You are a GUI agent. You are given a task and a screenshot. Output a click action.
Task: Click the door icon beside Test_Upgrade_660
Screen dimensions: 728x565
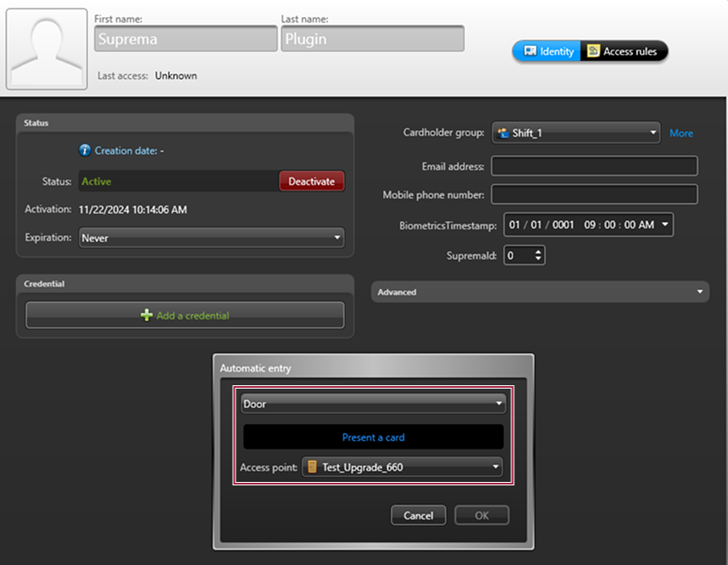tap(313, 467)
